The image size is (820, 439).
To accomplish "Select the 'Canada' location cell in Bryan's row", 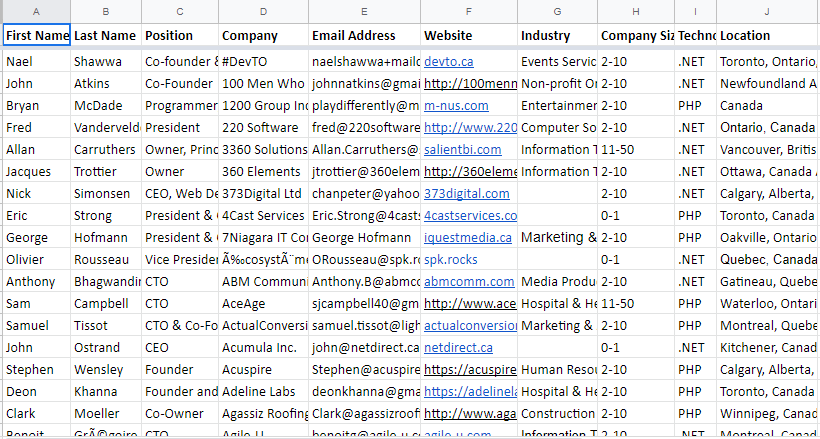I will pyautogui.click(x=767, y=106).
